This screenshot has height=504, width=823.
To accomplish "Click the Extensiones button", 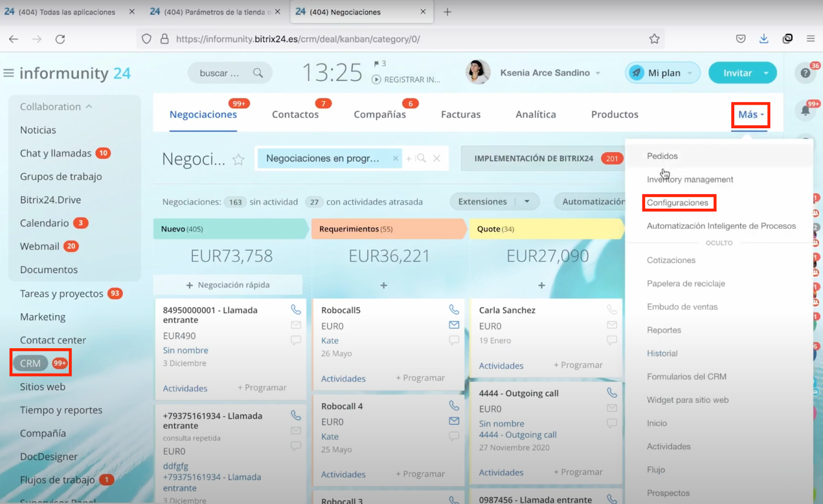I will coord(482,202).
